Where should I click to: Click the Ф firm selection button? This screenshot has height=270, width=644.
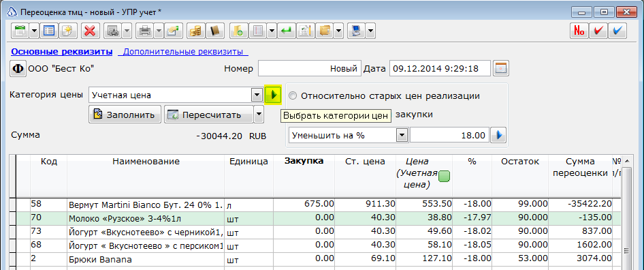tap(18, 68)
